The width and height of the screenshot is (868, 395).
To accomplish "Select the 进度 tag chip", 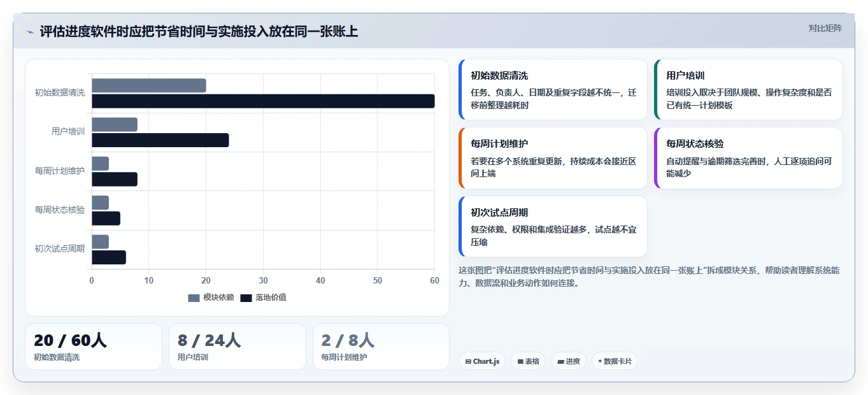I will click(x=569, y=361).
